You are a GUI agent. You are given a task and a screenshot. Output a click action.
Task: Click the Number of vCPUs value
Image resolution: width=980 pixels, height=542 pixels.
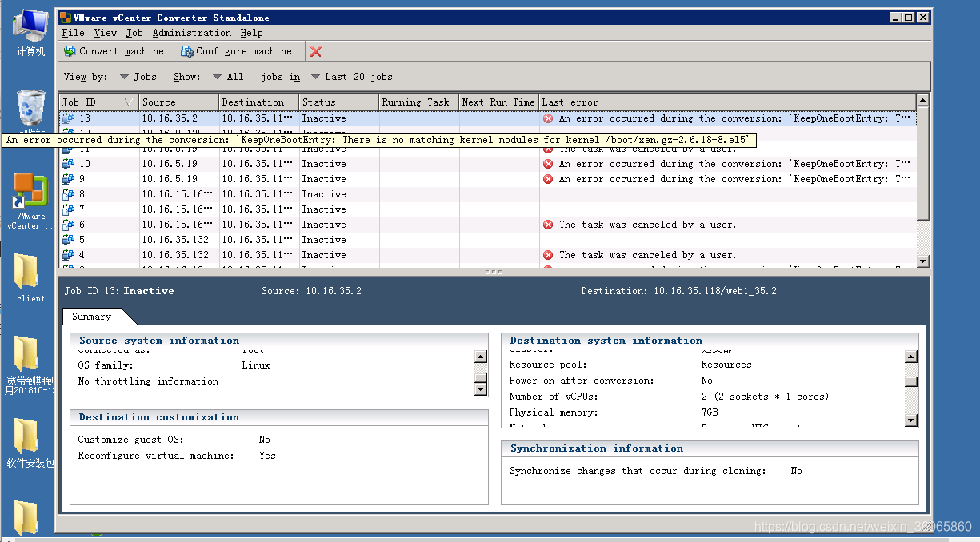[765, 397]
